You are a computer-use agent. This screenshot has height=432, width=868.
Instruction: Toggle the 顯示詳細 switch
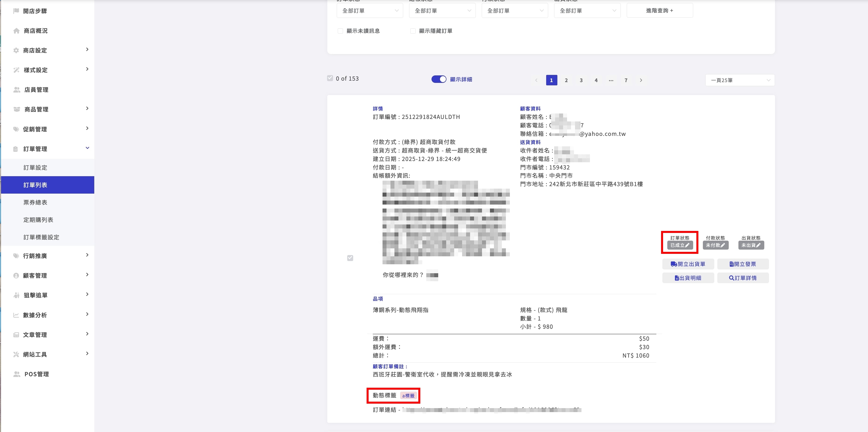439,79
